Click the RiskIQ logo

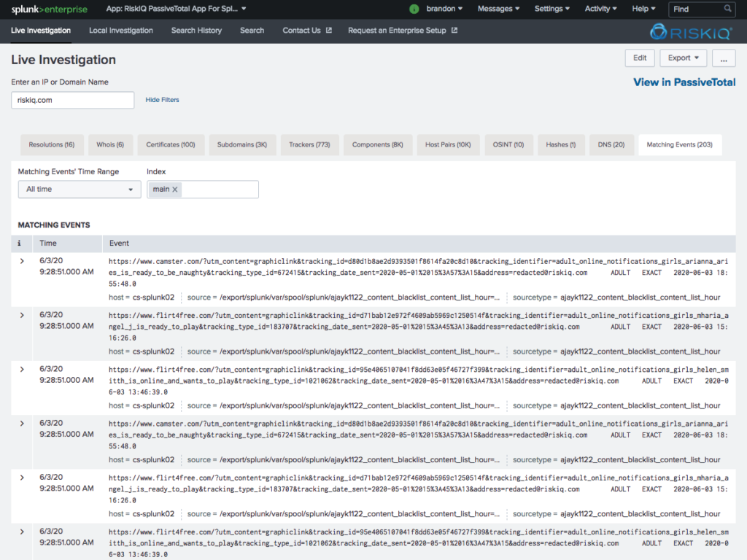pos(691,32)
